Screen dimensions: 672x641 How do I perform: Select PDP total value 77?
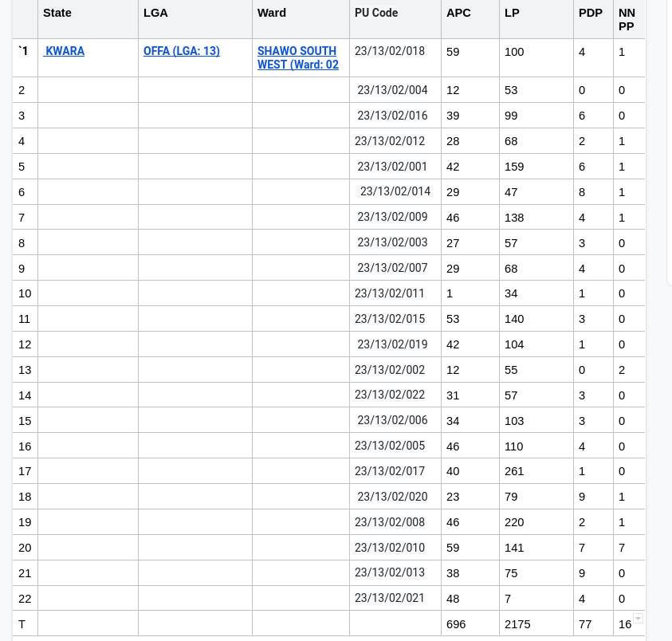click(x=585, y=624)
